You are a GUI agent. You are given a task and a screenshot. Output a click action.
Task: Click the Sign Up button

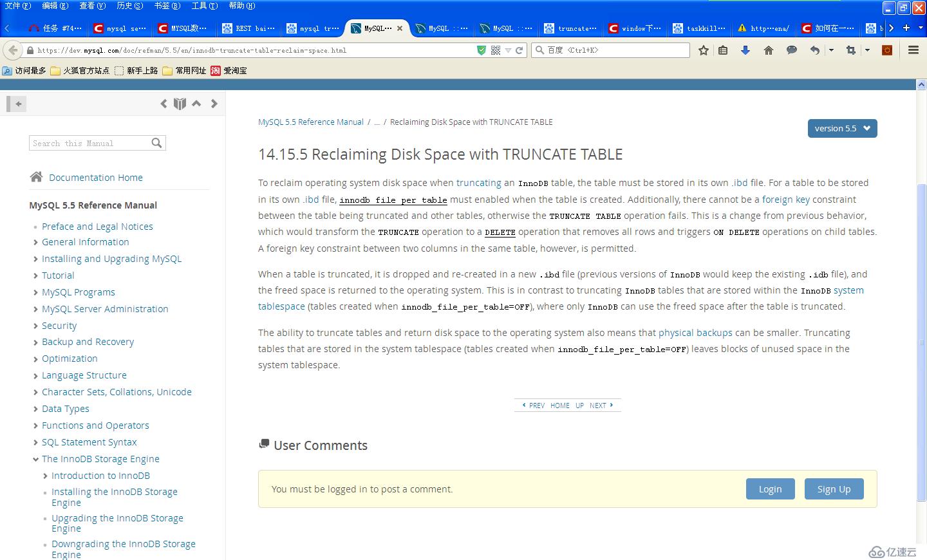click(834, 489)
